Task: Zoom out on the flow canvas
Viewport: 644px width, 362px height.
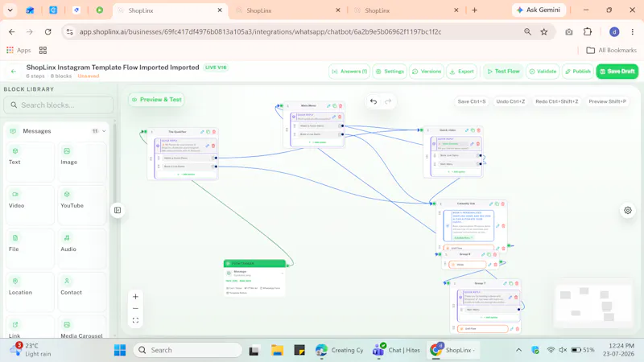Action: point(135,308)
